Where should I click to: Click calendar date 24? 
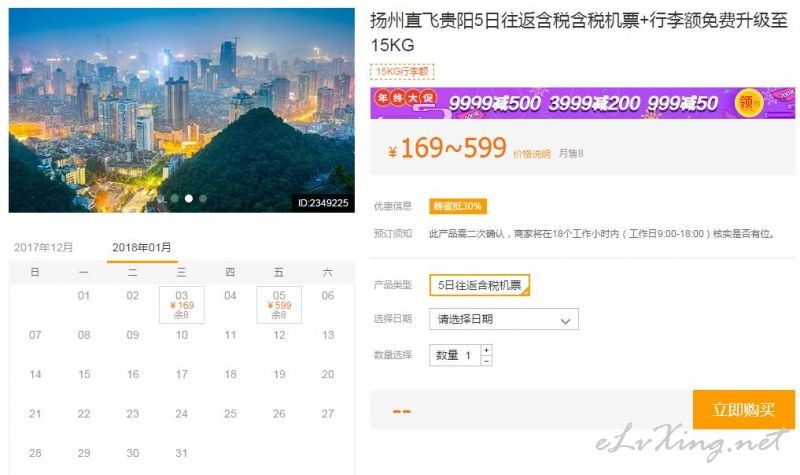click(182, 414)
